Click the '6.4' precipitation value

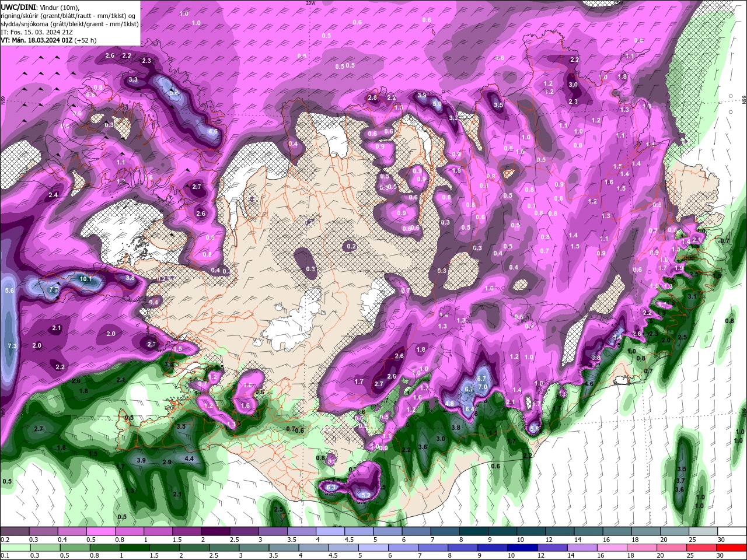tap(469, 409)
